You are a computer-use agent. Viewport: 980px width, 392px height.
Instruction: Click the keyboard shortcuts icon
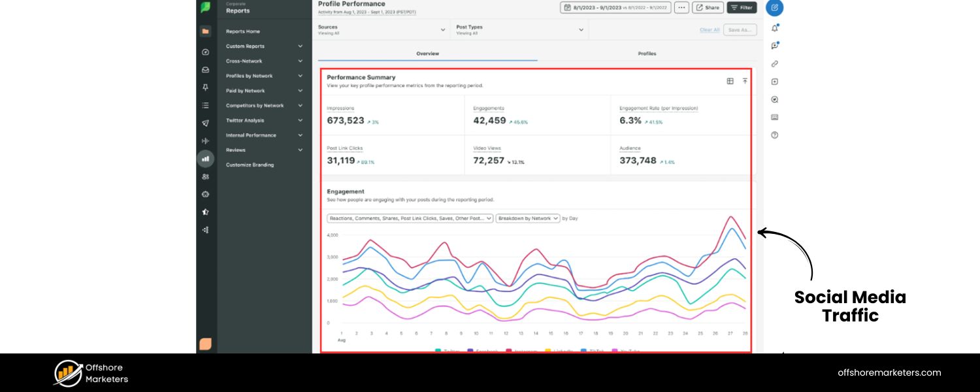pyautogui.click(x=774, y=118)
